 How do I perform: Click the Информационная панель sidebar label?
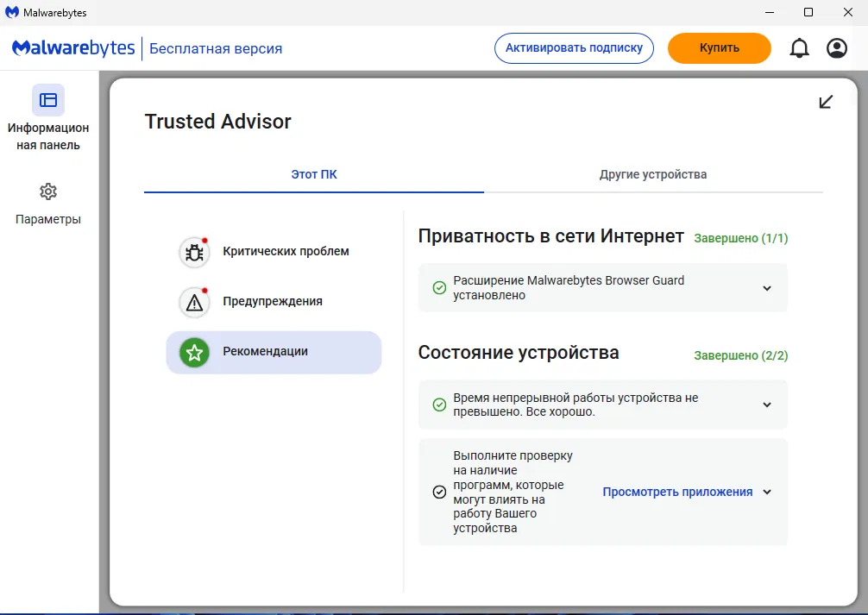point(48,136)
